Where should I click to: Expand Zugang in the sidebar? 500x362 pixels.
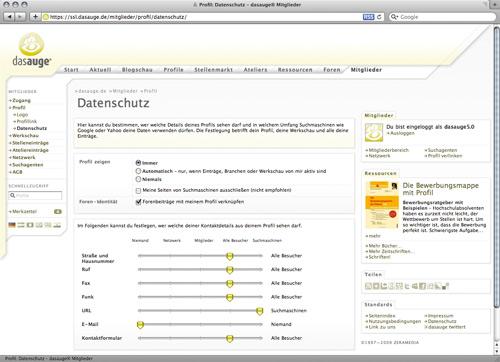(20, 100)
